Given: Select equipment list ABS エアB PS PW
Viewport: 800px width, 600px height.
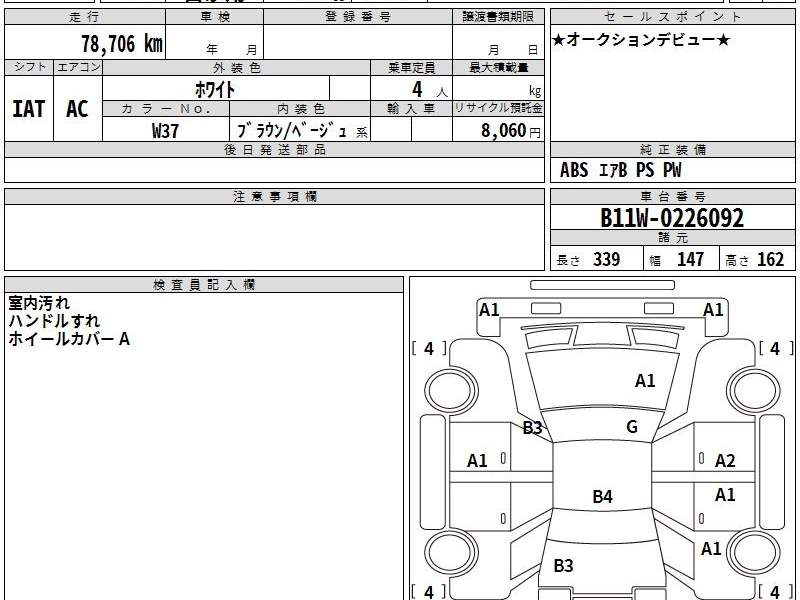Looking at the screenshot, I should pyautogui.click(x=620, y=170).
